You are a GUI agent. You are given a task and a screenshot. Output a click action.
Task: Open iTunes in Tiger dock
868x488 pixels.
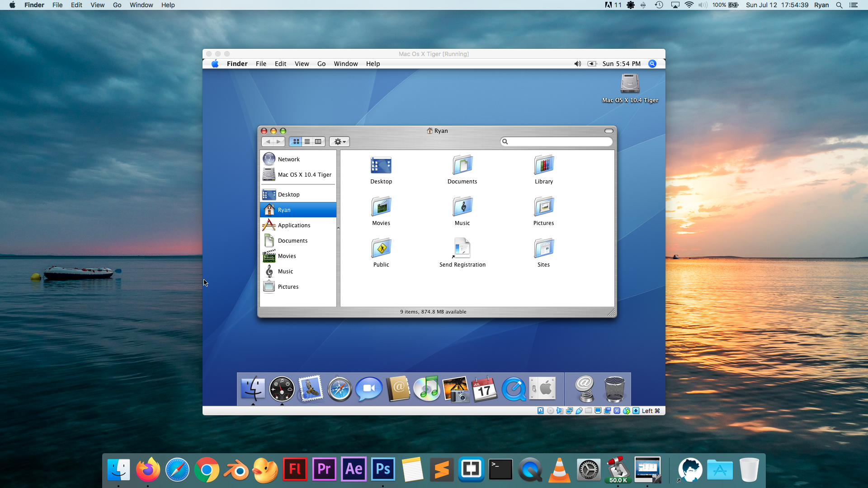coord(427,389)
